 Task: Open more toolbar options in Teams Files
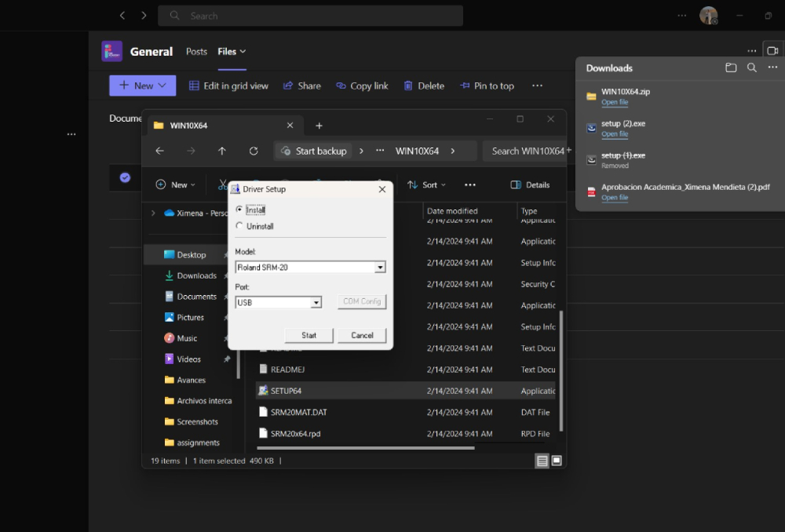537,86
